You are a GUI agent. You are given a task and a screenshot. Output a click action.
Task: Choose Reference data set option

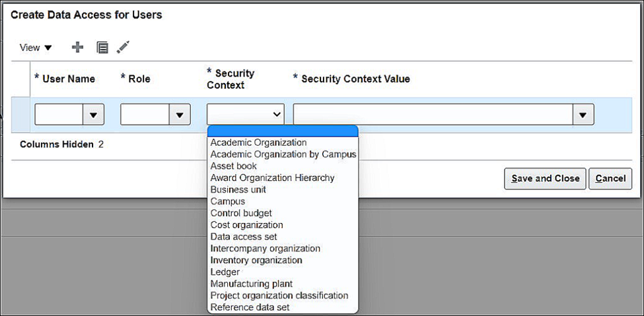point(250,307)
